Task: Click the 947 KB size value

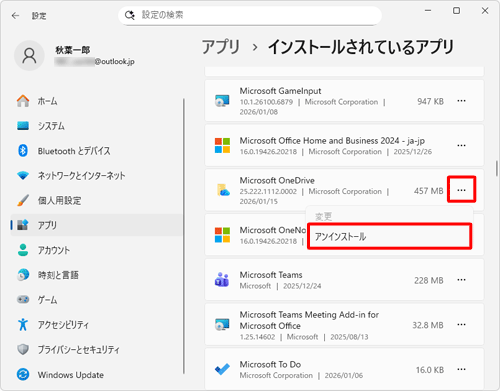Action: click(430, 101)
